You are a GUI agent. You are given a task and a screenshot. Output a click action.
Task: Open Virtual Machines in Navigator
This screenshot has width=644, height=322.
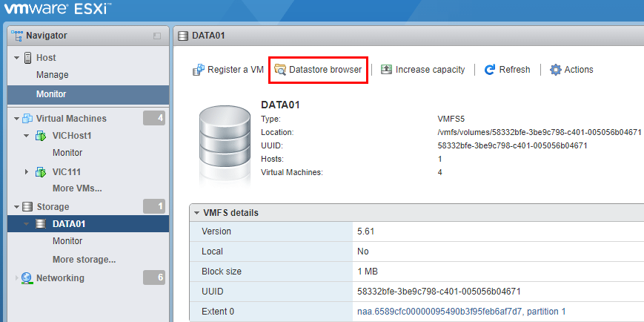point(71,119)
